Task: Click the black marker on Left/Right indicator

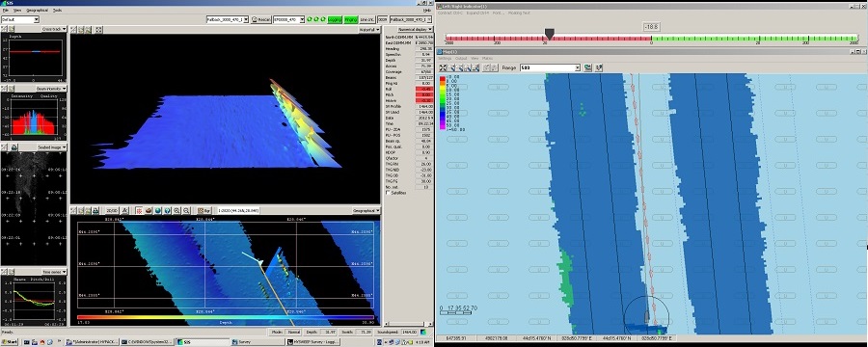Action: [x=549, y=35]
